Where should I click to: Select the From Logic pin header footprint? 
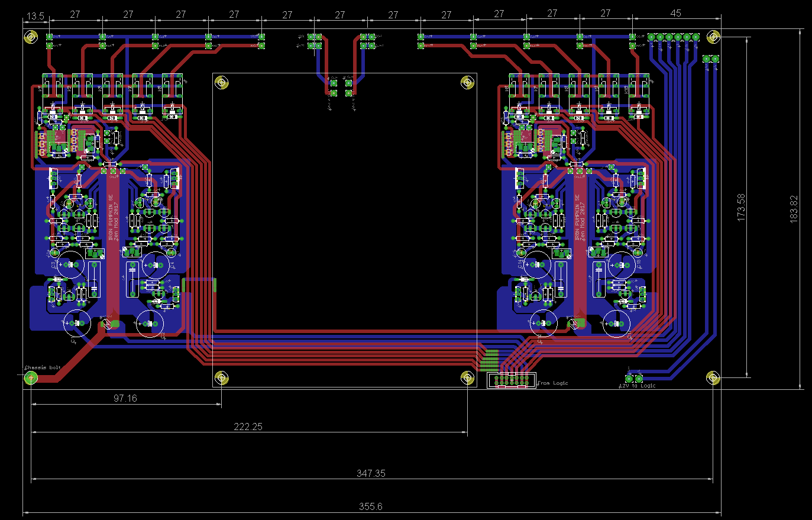(512, 380)
